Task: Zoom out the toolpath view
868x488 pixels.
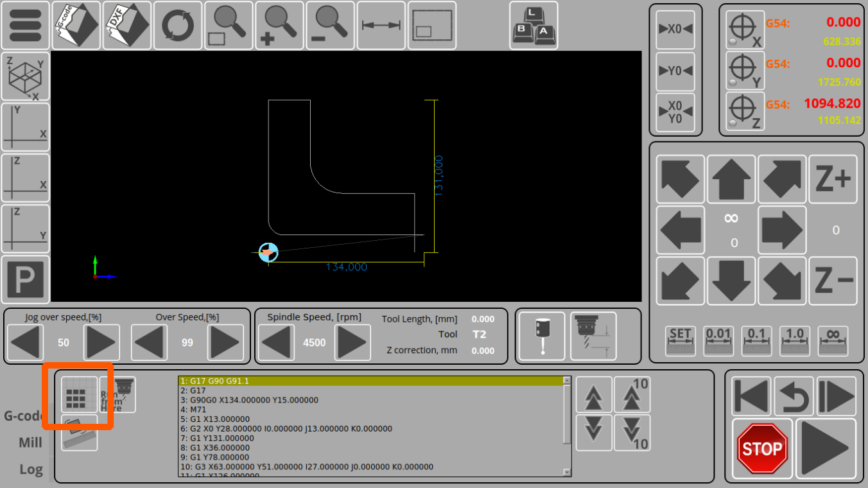Action: pos(330,26)
